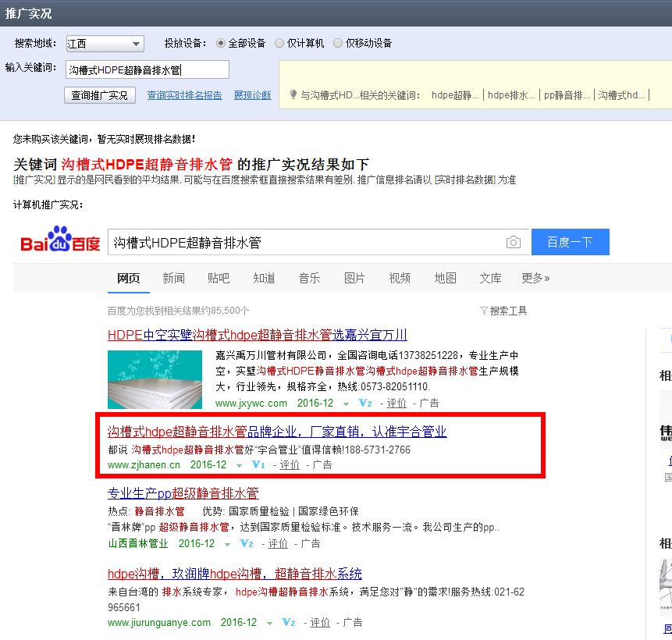Click the product thumbnail of the first result
Viewport: 672px width, 640px height.
click(155, 379)
